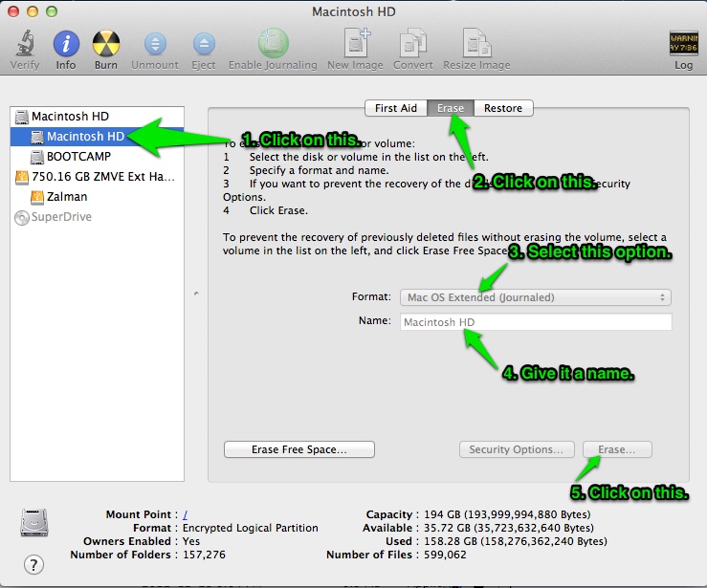
Task: Click the help question mark button
Action: (33, 564)
